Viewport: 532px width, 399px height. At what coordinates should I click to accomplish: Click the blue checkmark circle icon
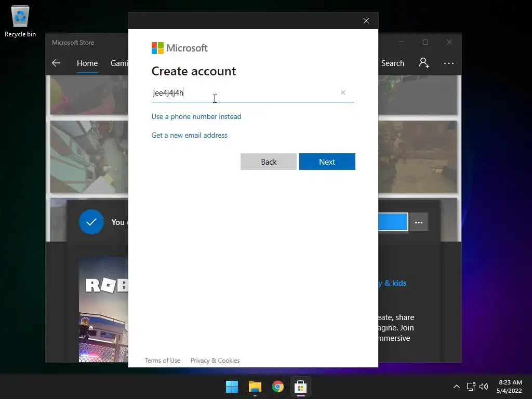[x=91, y=222]
